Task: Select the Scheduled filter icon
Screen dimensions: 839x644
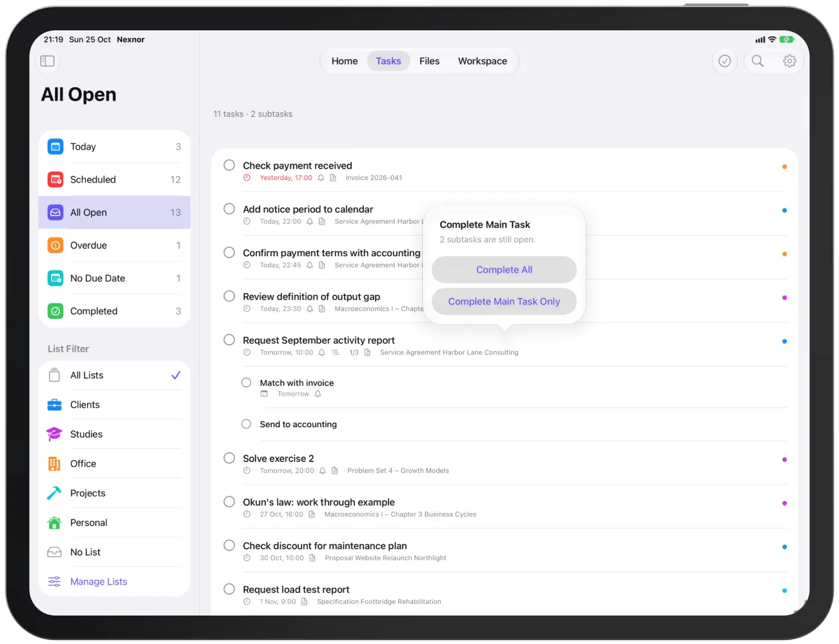Action: (56, 179)
